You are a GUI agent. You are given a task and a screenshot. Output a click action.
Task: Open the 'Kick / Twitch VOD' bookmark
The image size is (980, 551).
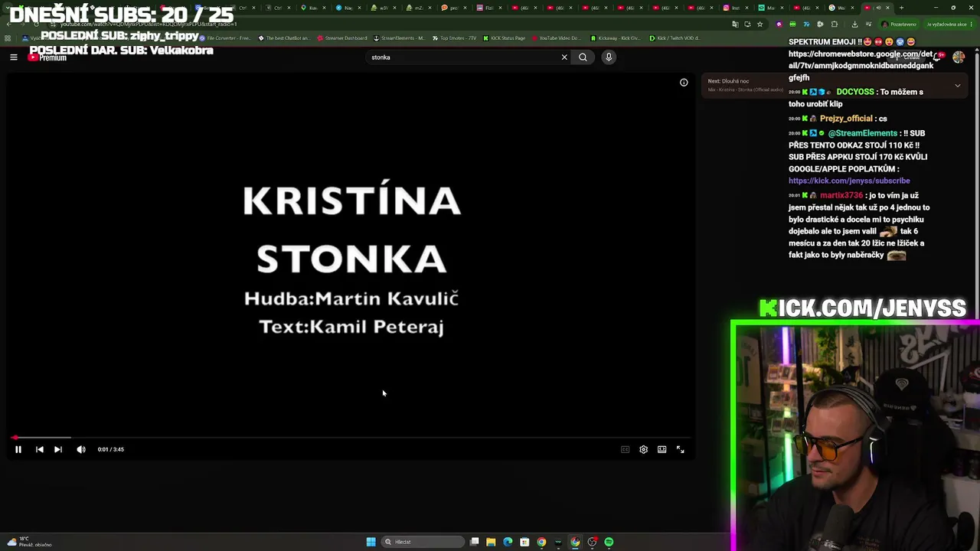click(674, 37)
